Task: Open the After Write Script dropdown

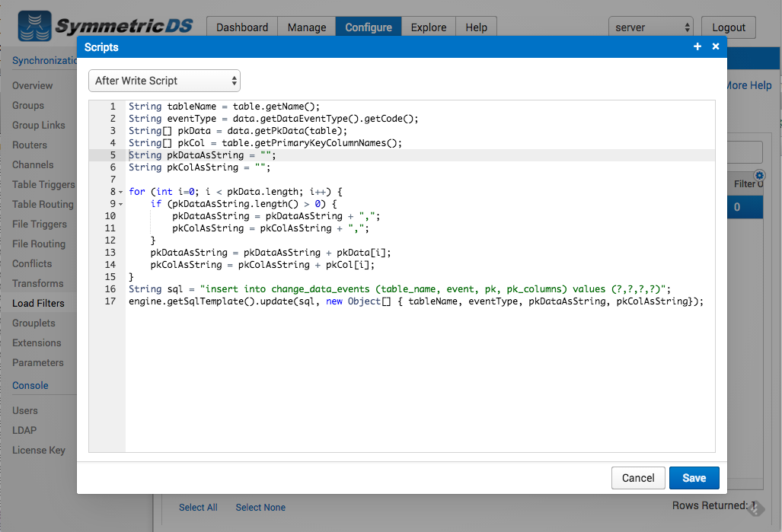Action: (164, 81)
